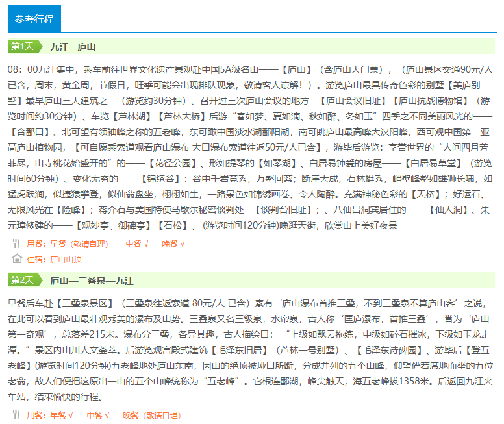Click the text 用餐：早餐（敬请自理）on day 1

click(68, 244)
